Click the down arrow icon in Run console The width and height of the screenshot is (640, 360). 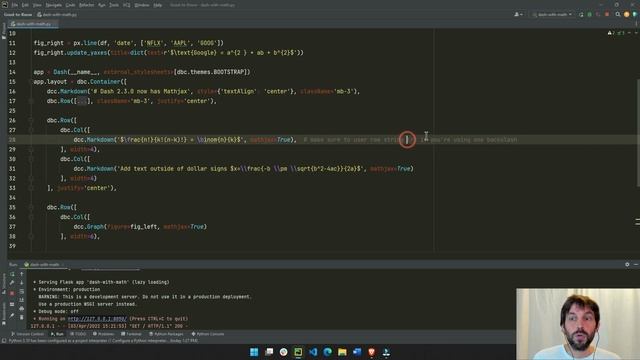point(22,282)
